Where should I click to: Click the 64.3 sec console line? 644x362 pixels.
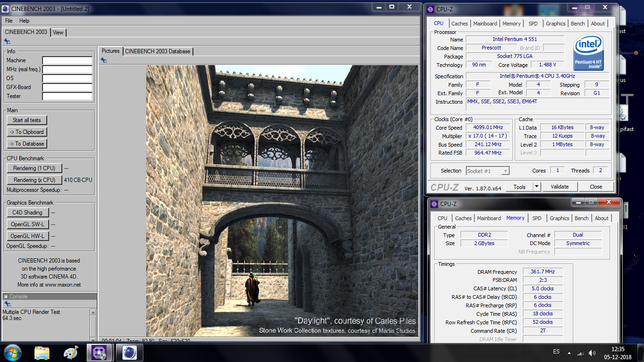11,318
